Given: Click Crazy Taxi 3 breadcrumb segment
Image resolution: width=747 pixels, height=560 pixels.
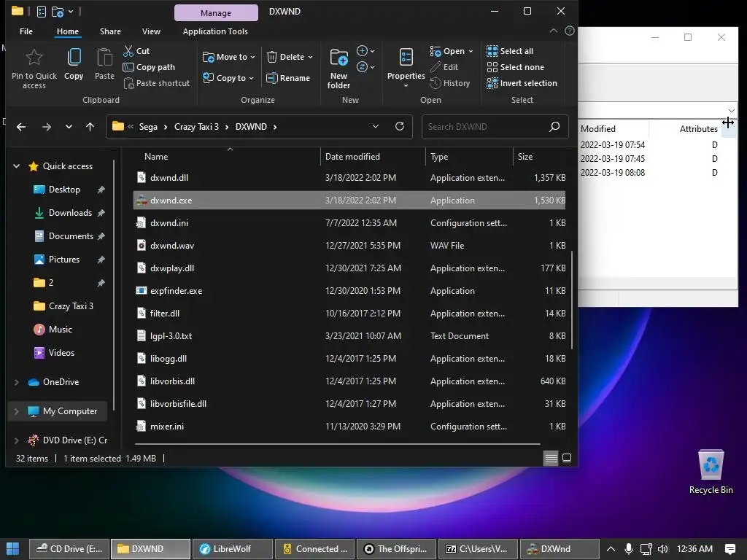Looking at the screenshot, I should (x=196, y=127).
